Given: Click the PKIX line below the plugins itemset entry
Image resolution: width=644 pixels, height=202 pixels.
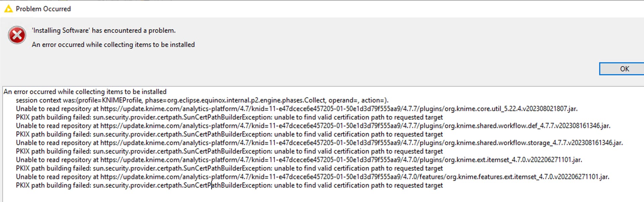Looking at the screenshot, I should click(x=229, y=168).
